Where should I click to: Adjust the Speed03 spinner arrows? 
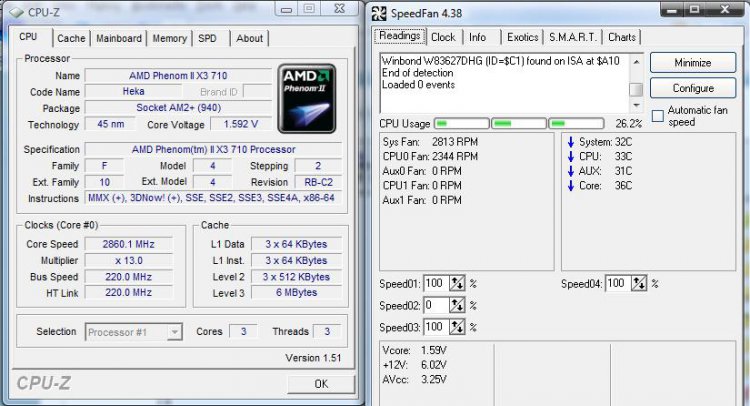(x=457, y=327)
